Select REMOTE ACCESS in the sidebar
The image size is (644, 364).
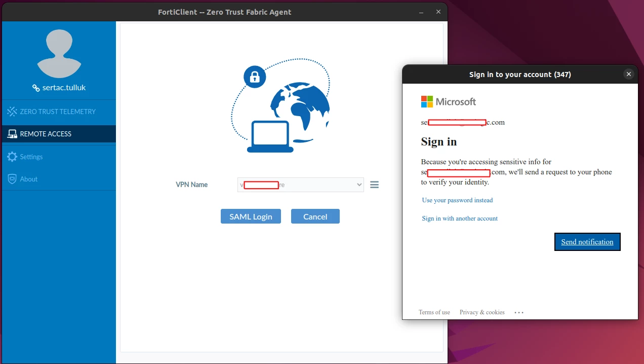(59, 134)
